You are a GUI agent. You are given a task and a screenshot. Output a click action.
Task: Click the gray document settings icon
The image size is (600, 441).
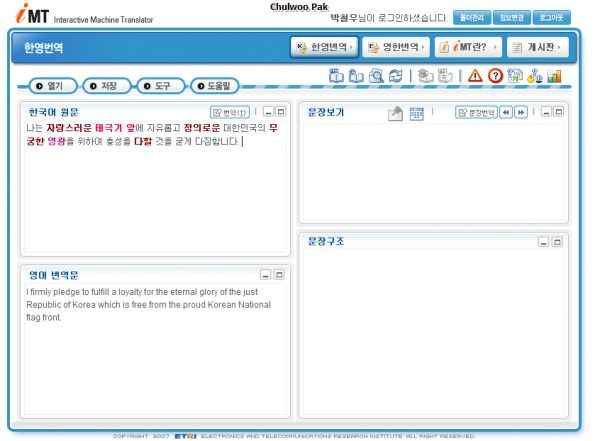click(445, 75)
